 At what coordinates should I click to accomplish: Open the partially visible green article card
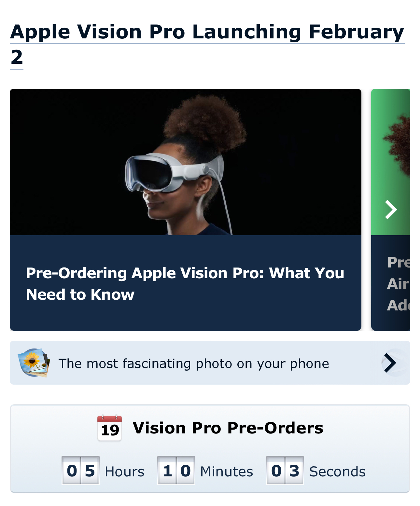coord(391,210)
